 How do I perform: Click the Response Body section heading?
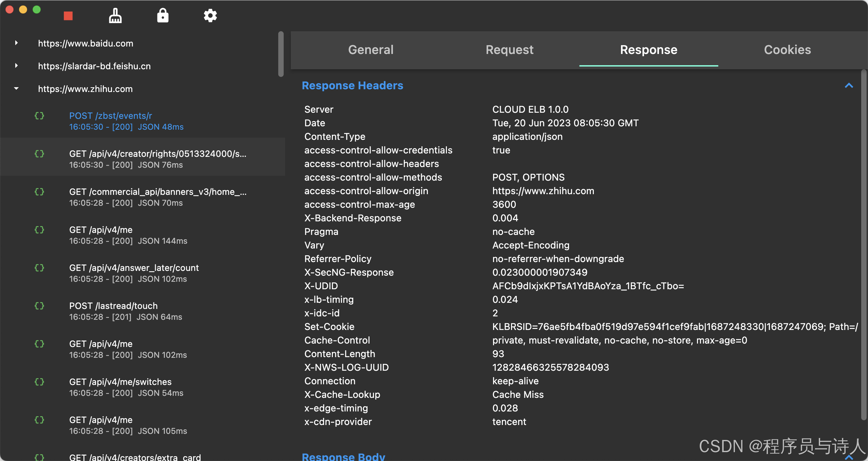(343, 457)
